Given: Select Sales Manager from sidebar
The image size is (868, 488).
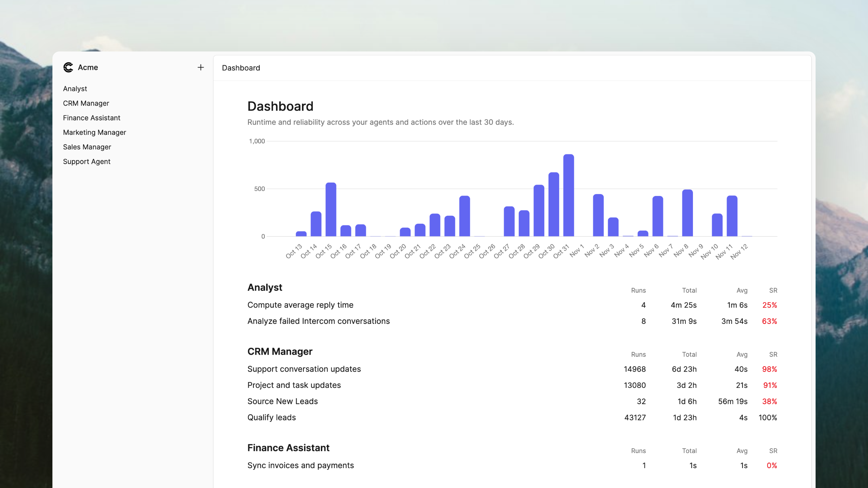Looking at the screenshot, I should [87, 147].
